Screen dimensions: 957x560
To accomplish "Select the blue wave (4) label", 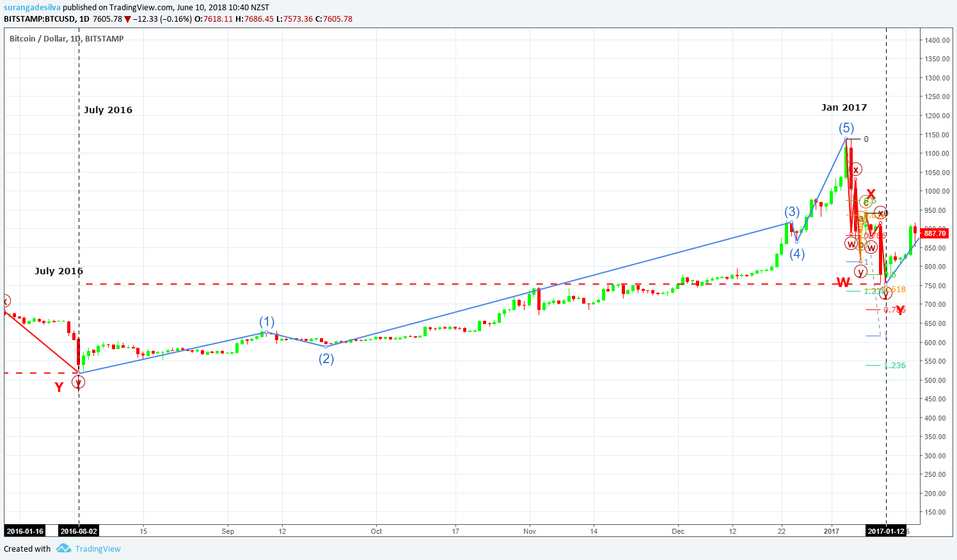I will tap(796, 254).
